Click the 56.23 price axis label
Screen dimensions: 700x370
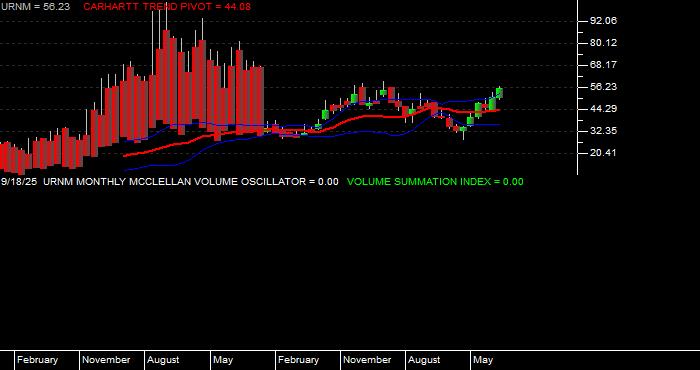603,87
